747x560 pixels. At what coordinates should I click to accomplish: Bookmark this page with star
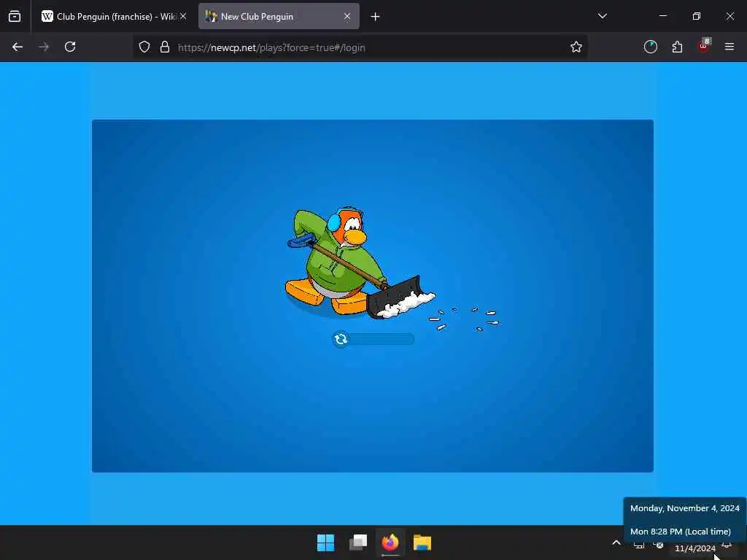(576, 47)
